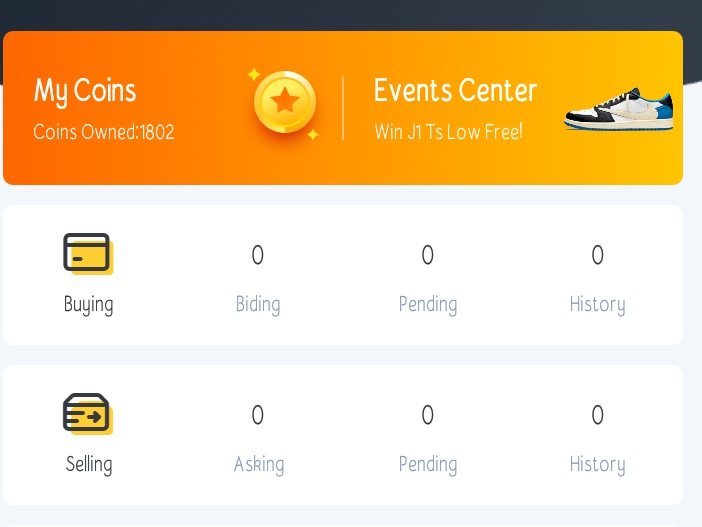The height and width of the screenshot is (527, 702).
Task: Open the Buying wallet card icon
Action: pos(87,254)
